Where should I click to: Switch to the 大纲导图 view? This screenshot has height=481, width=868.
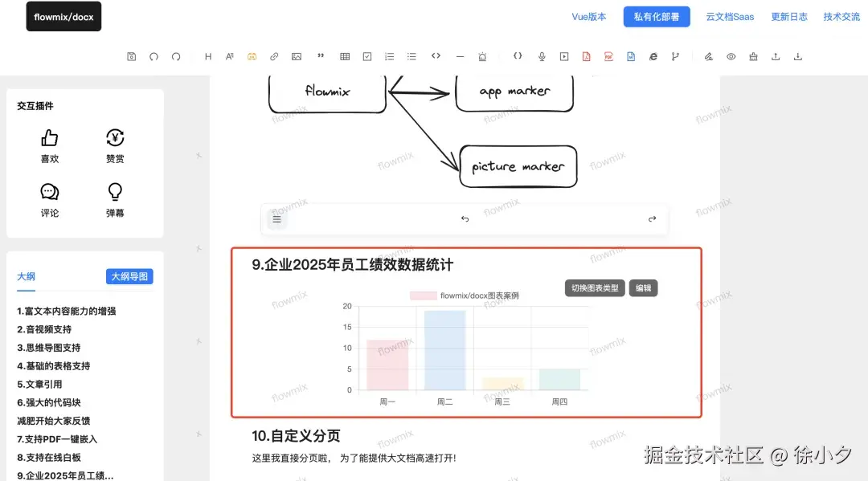pyautogui.click(x=129, y=276)
